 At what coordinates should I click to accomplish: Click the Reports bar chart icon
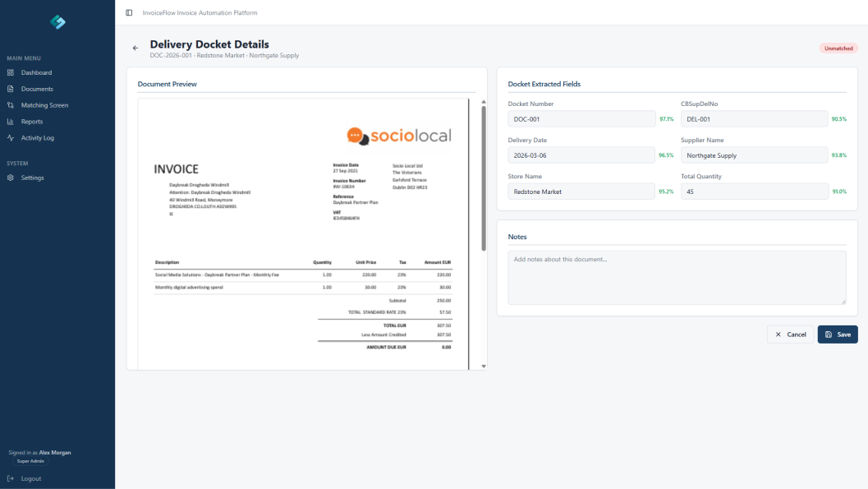(x=11, y=122)
